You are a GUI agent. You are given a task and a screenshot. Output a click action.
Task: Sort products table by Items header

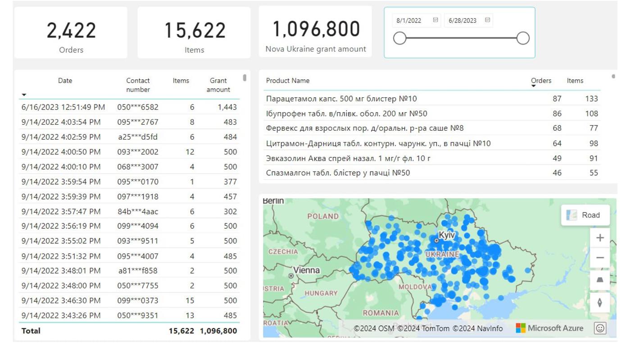click(575, 81)
